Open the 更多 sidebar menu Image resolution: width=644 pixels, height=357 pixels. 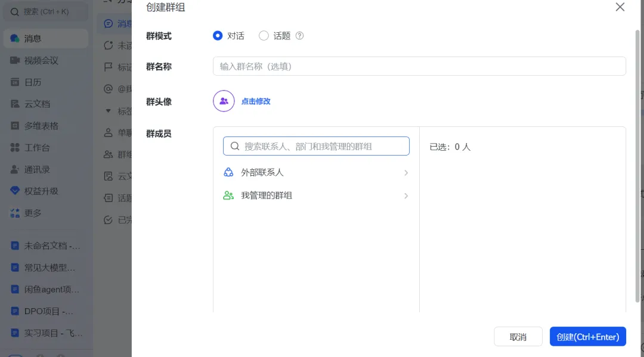coord(32,213)
